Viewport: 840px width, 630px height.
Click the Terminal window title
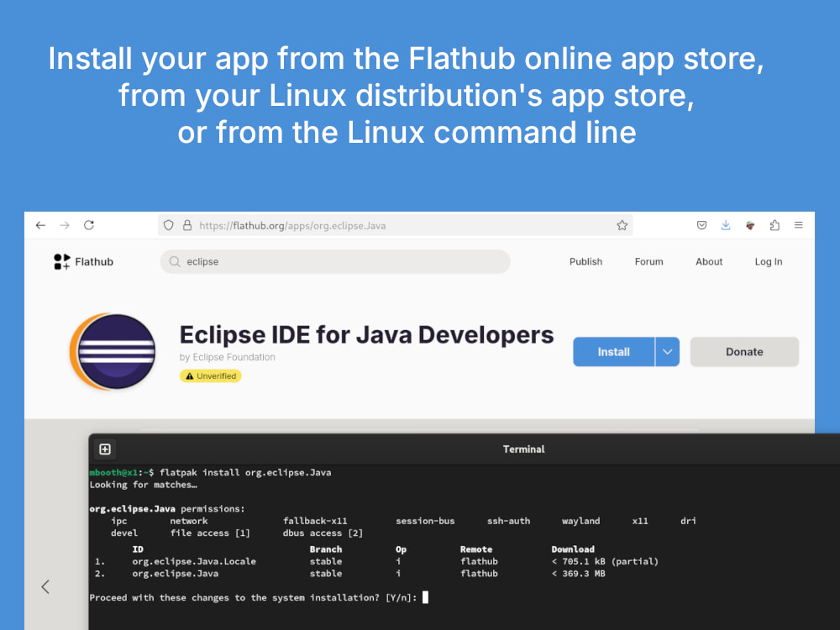(523, 449)
